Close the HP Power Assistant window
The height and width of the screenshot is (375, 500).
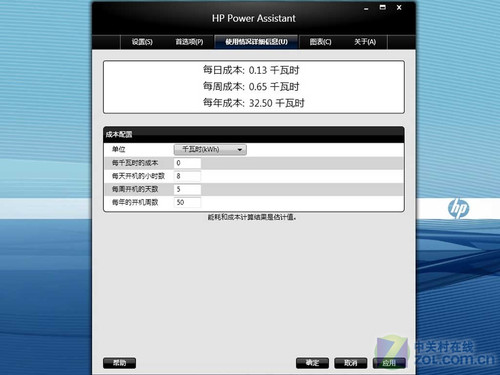coord(399,7)
